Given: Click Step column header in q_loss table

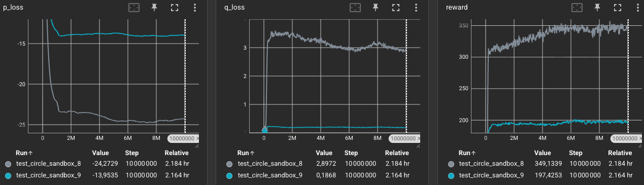Looking at the screenshot, I should (351, 153).
